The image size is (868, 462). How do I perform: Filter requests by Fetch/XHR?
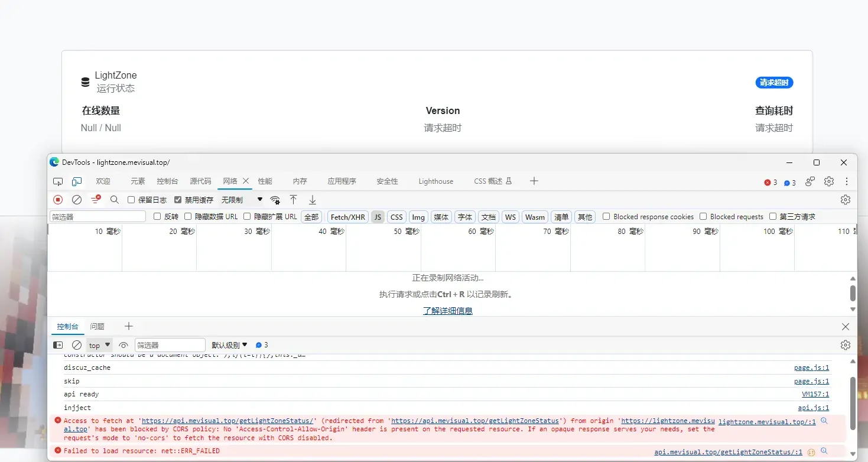348,217
